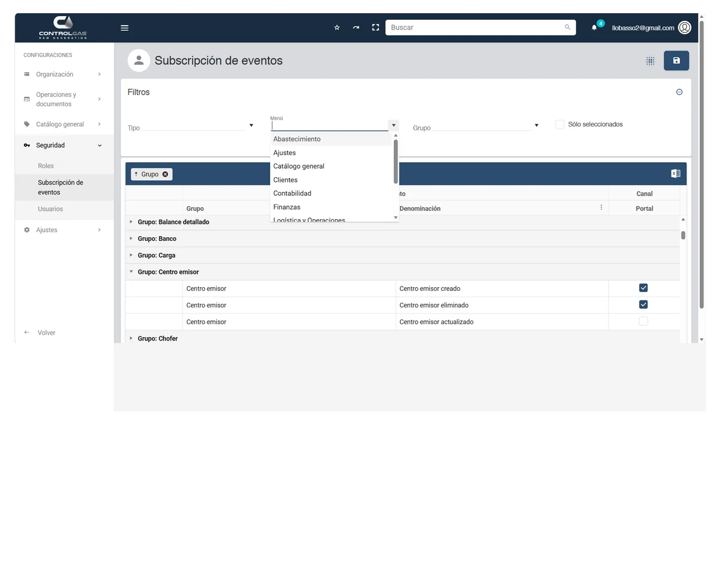Screen dimensions: 720x588
Task: Collapse Grupo: Centro emisor row
Action: pos(131,271)
